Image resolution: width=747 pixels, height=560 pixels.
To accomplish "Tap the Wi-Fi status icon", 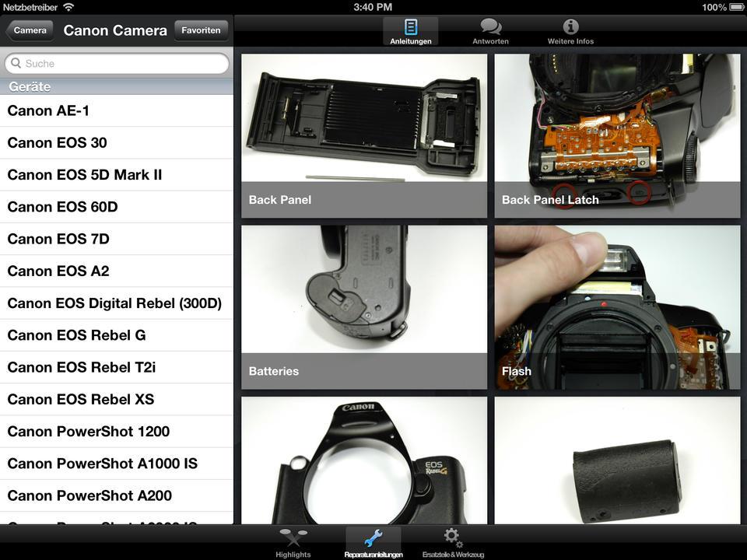I will coord(68,7).
